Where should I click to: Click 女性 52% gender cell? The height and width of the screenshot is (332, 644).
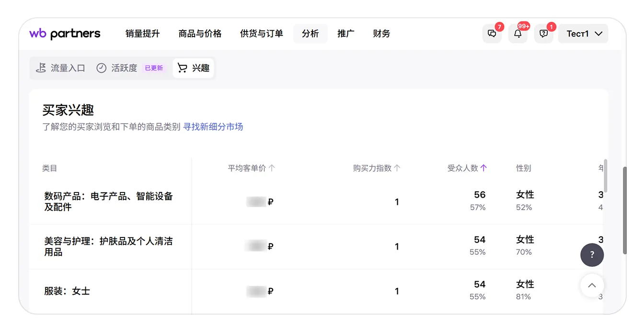coord(525,201)
